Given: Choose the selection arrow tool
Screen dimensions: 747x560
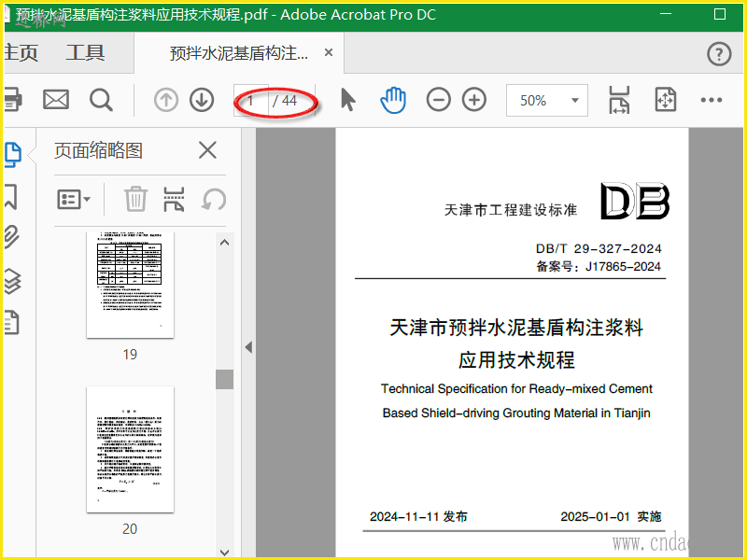Looking at the screenshot, I should click(348, 100).
